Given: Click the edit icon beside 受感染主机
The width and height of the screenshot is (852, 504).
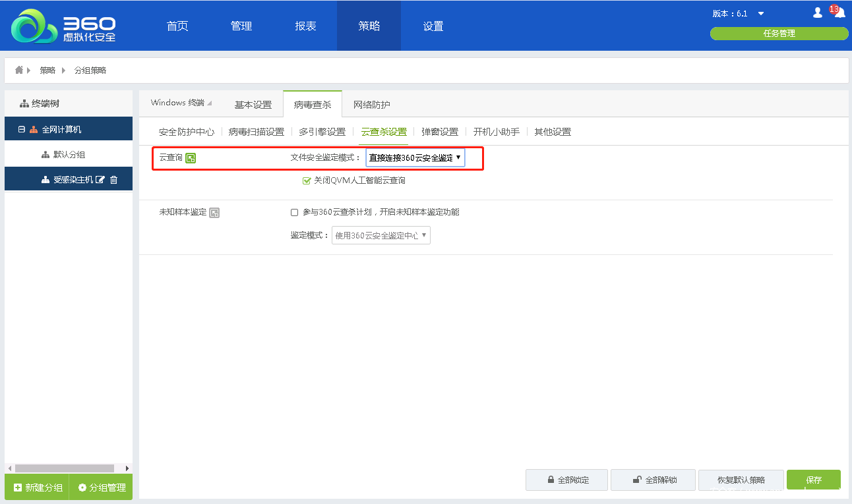Looking at the screenshot, I should 100,180.
